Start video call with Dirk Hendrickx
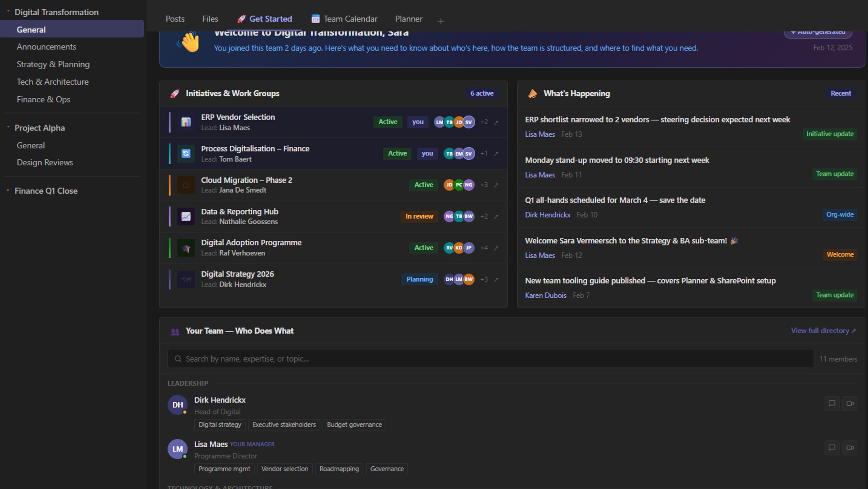 (850, 404)
